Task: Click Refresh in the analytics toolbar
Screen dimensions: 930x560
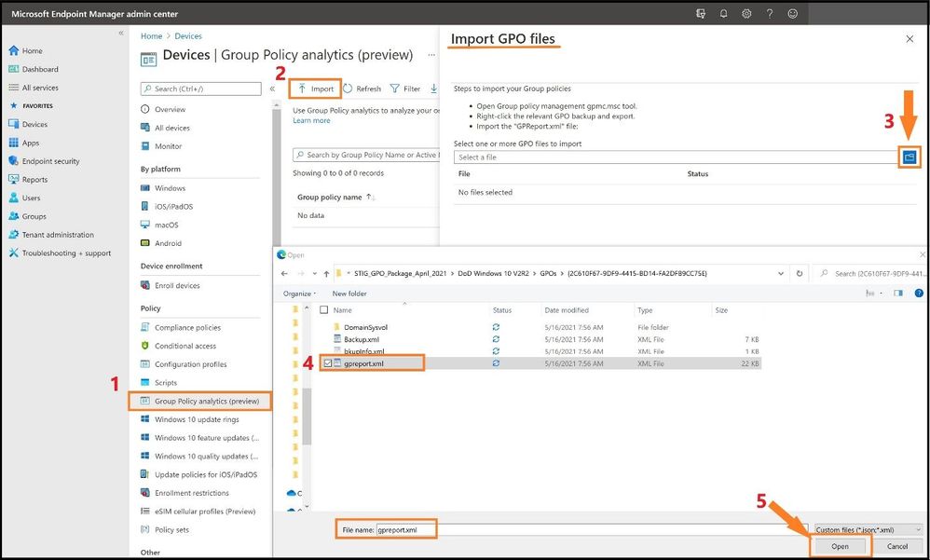Action: pos(362,89)
